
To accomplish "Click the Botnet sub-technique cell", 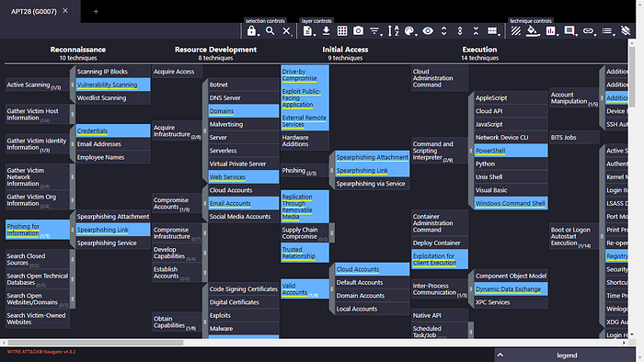I will point(244,85).
